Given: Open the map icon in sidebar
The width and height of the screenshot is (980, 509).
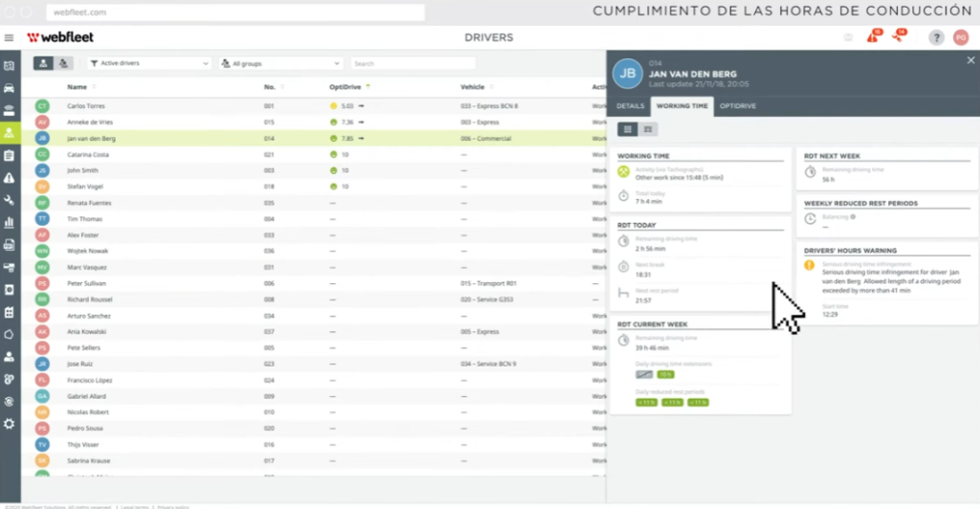Looking at the screenshot, I should (x=10, y=66).
